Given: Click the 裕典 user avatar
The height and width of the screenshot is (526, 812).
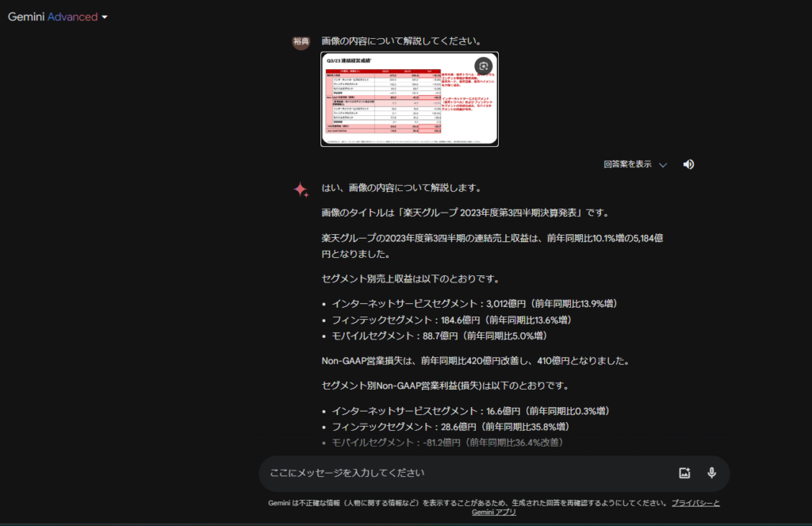Looking at the screenshot, I should (301, 41).
